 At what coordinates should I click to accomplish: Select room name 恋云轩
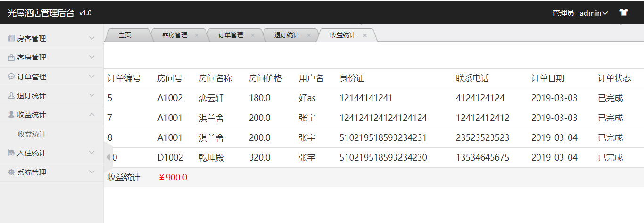pyautogui.click(x=211, y=98)
